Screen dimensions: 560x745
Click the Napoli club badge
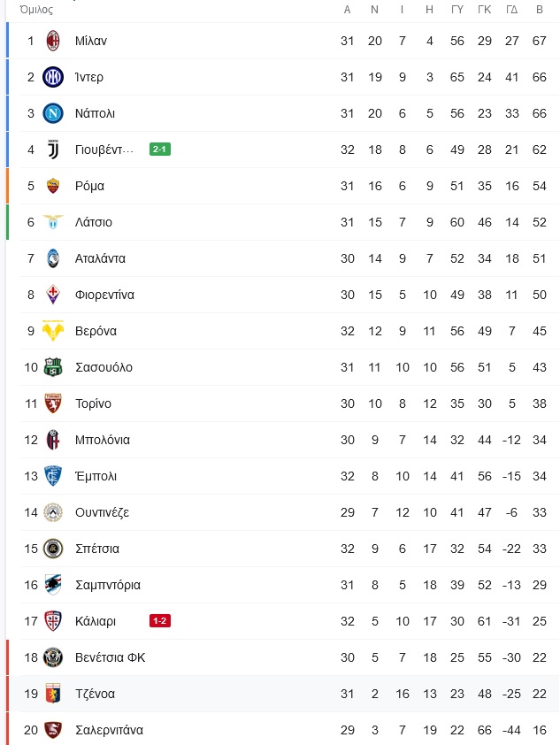pos(53,113)
